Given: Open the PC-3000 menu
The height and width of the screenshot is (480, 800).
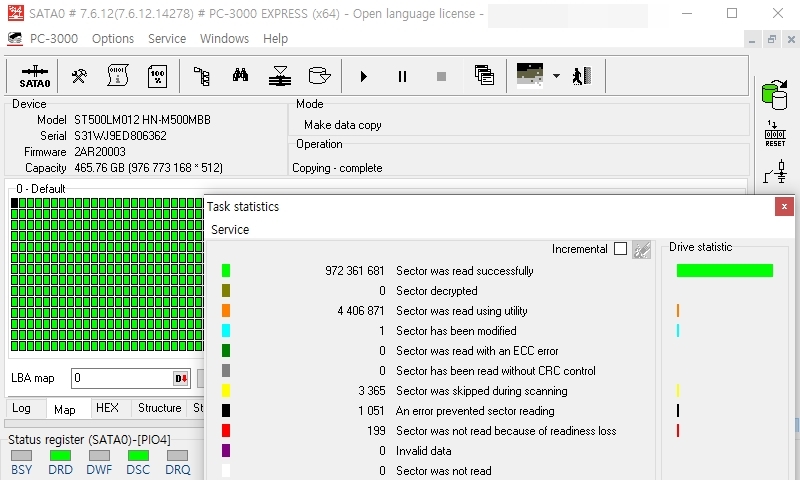Looking at the screenshot, I should point(54,39).
